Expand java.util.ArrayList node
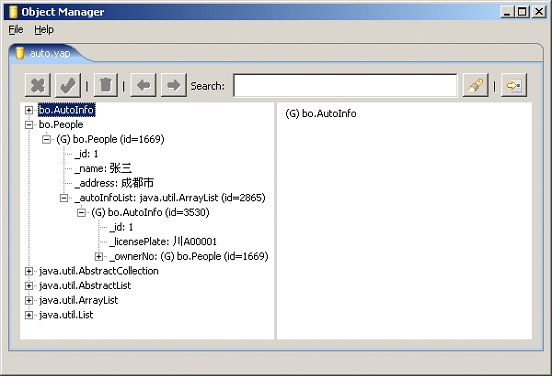Image resolution: width=552 pixels, height=378 pixels. [x=29, y=301]
